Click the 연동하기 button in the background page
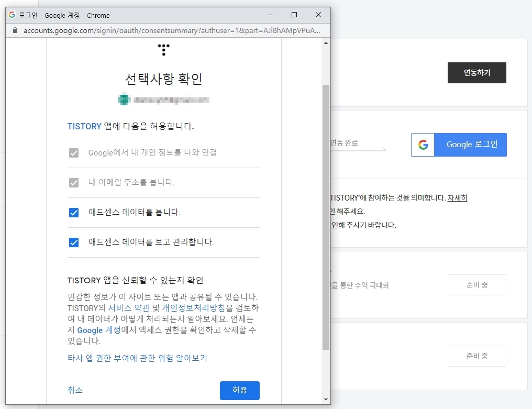 coord(476,73)
